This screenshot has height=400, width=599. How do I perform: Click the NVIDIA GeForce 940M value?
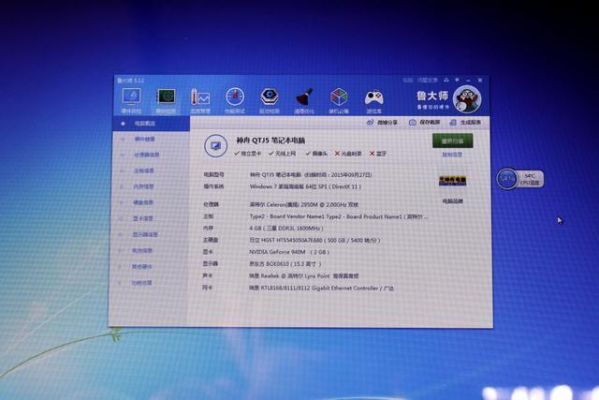pos(289,252)
